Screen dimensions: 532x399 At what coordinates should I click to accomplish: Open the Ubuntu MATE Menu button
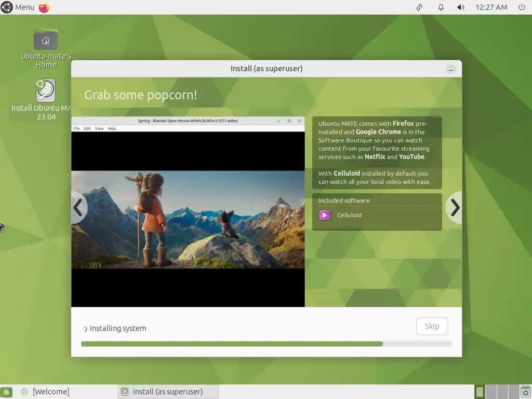(18, 7)
